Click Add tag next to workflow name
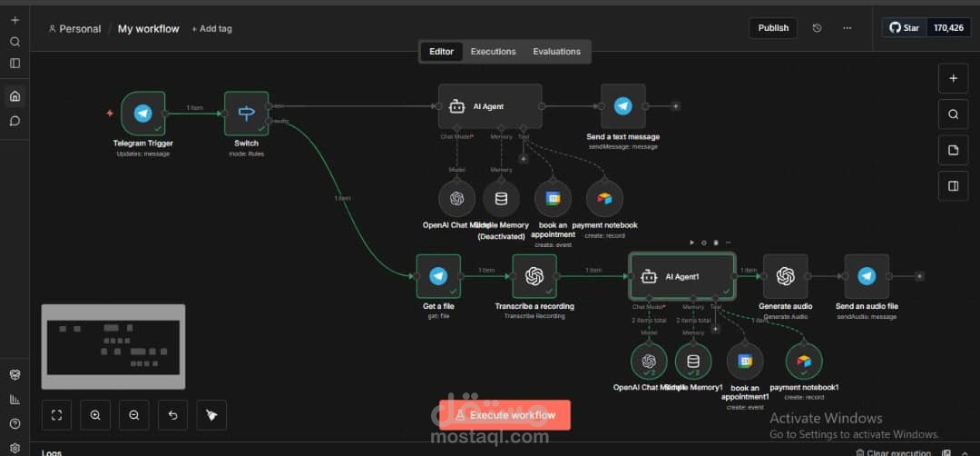Screen dimensions: 980x456 click(211, 29)
